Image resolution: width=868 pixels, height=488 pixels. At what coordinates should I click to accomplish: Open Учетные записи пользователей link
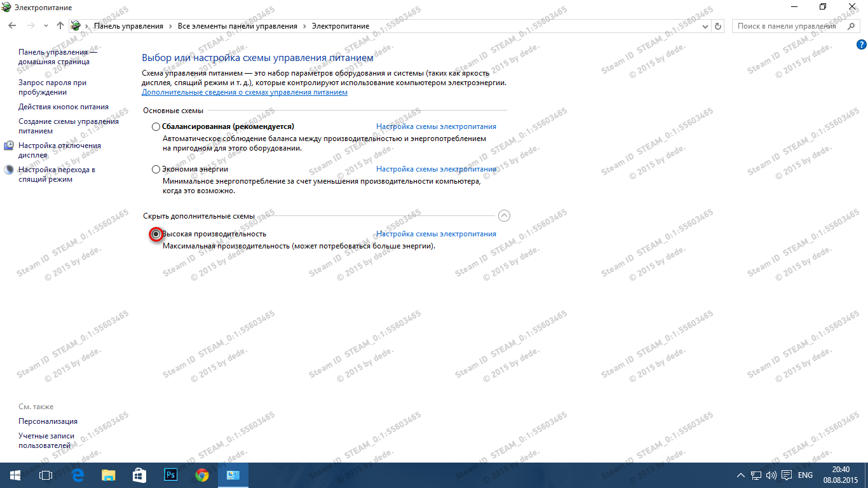pos(46,440)
